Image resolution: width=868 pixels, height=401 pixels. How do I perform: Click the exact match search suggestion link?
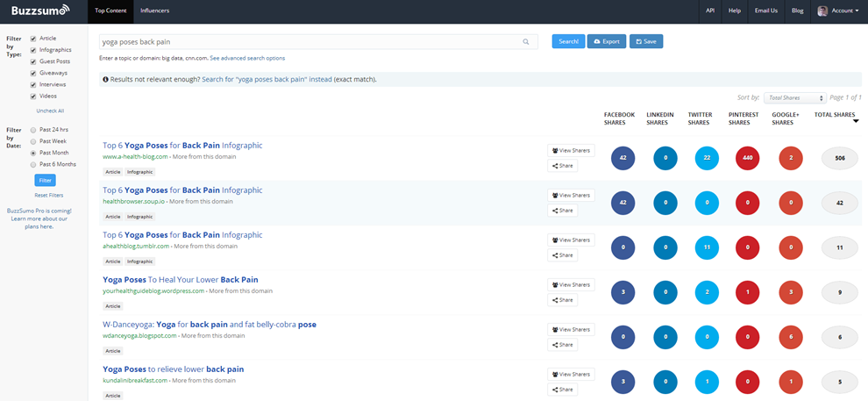pos(267,80)
